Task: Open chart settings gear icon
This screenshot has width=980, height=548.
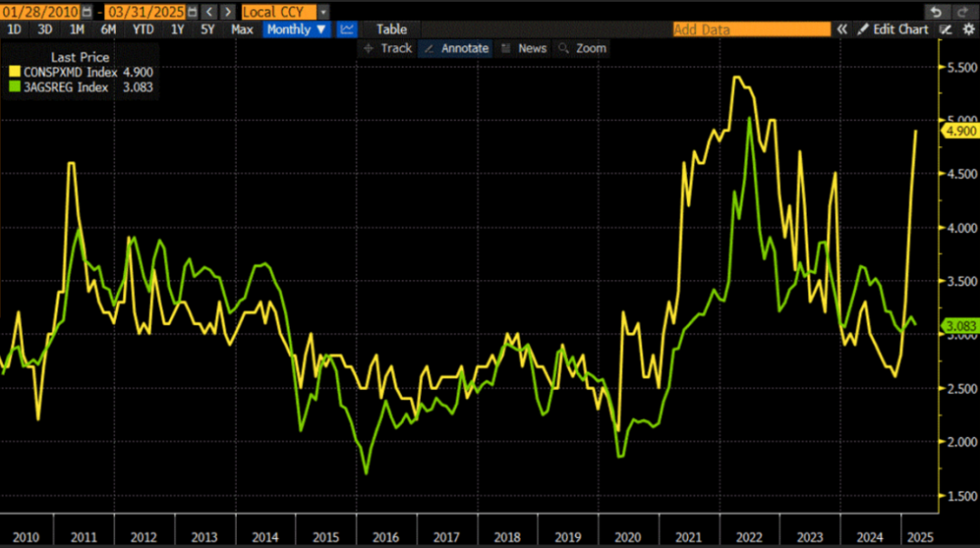Action: [x=968, y=29]
